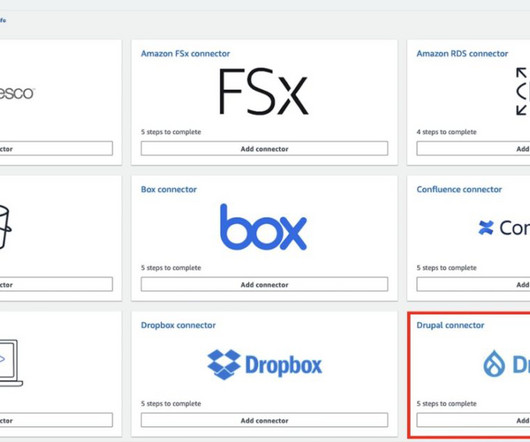Viewport: 530px width, 442px height.
Task: Add the Confluence connector
Action: coord(473,285)
